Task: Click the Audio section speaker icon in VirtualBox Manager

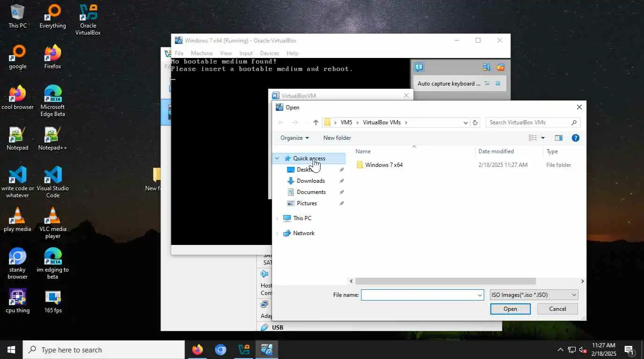Action: 264,274
